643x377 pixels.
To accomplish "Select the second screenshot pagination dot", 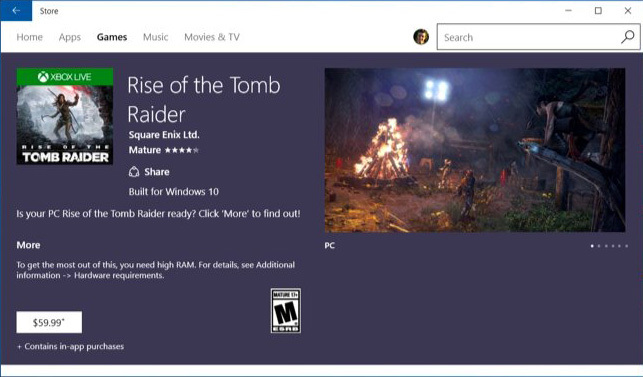I will [599, 246].
